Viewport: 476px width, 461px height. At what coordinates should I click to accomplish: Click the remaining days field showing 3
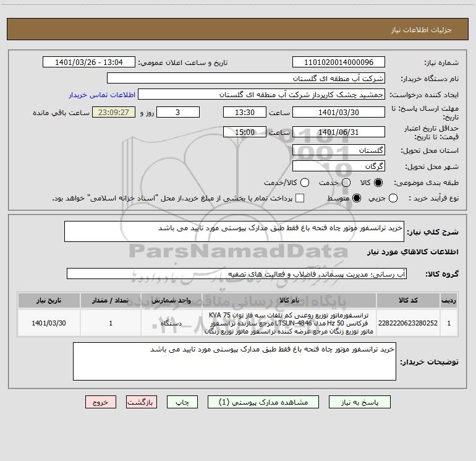tap(178, 112)
